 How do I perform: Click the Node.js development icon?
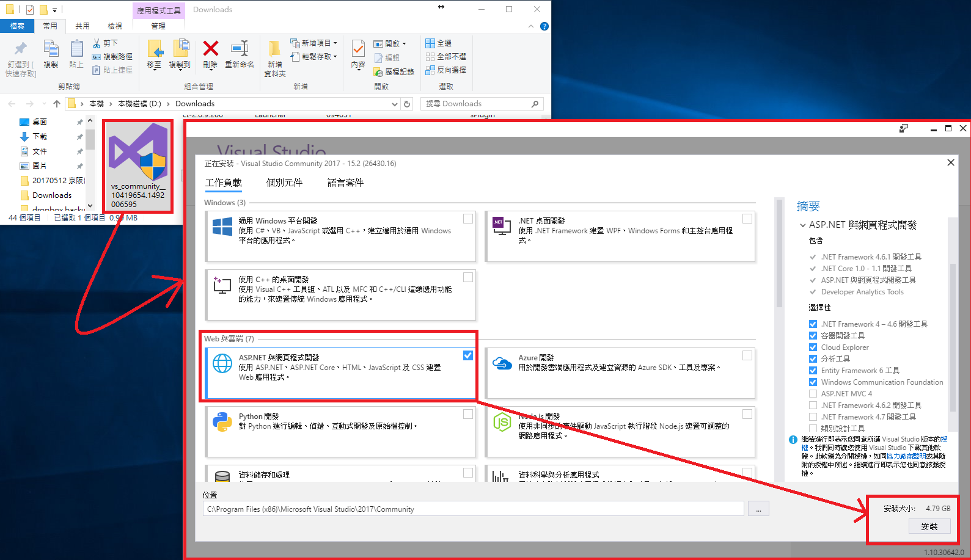(502, 422)
